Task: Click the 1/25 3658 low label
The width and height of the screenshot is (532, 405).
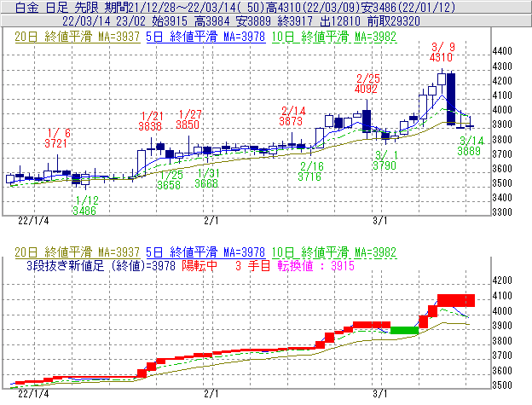Action: pos(169,180)
